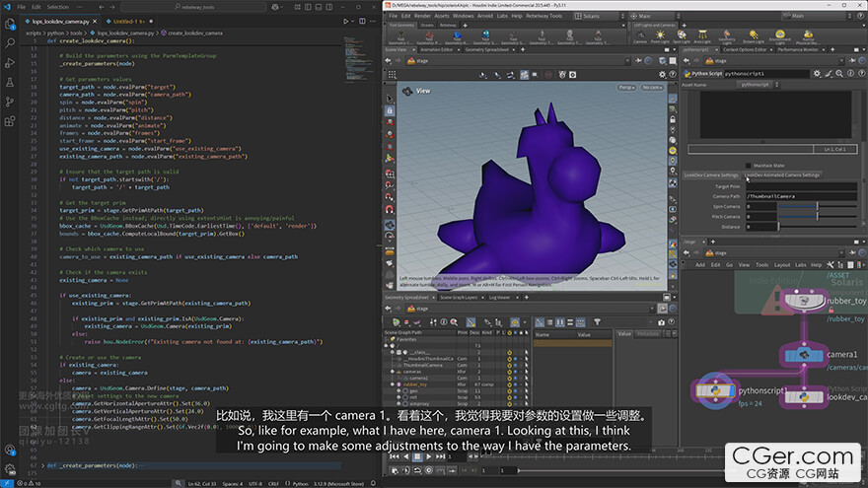Open the VS Code Explorer icon

click(10, 25)
